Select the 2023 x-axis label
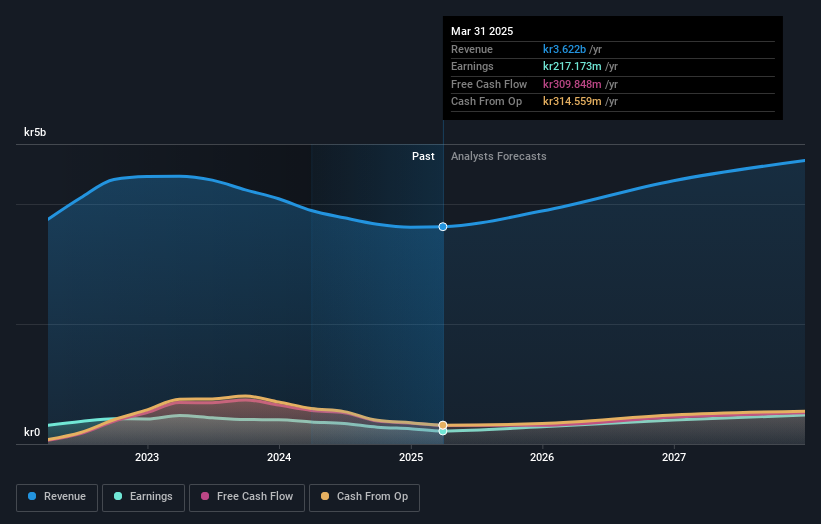 [147, 458]
